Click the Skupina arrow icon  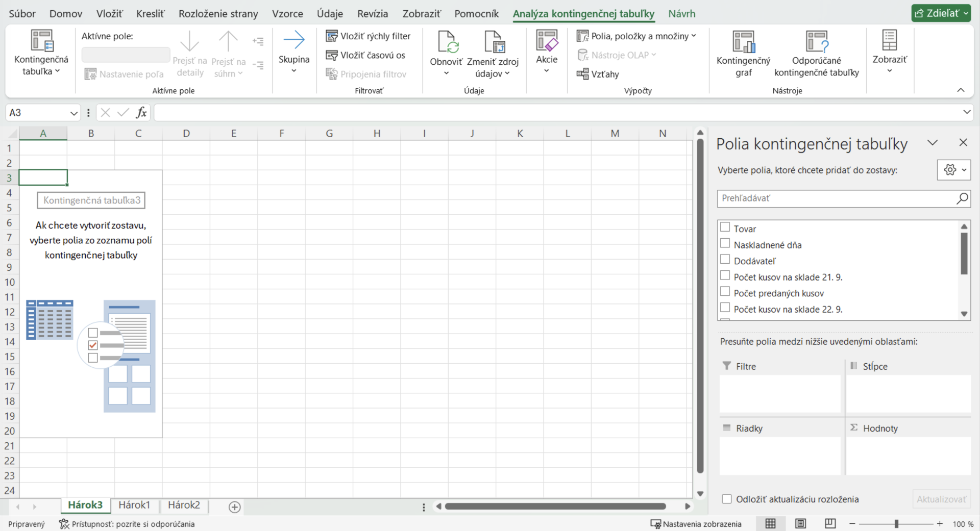(294, 40)
